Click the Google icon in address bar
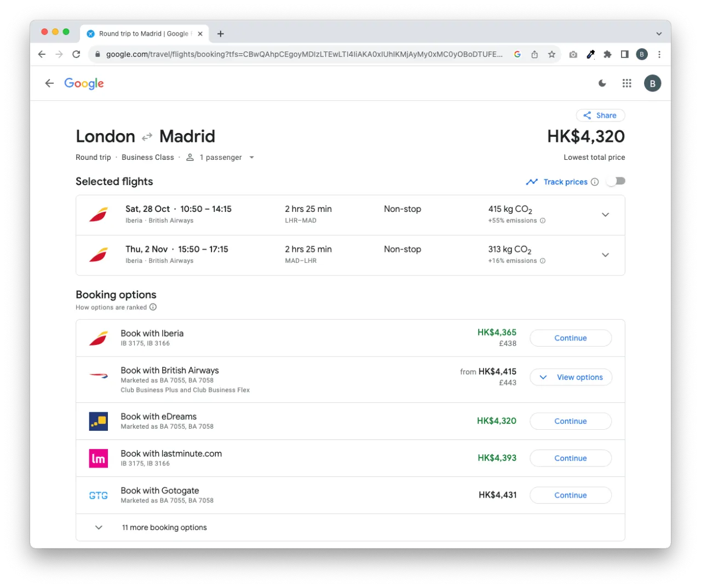Screen dimensions: 701x588 (x=517, y=54)
